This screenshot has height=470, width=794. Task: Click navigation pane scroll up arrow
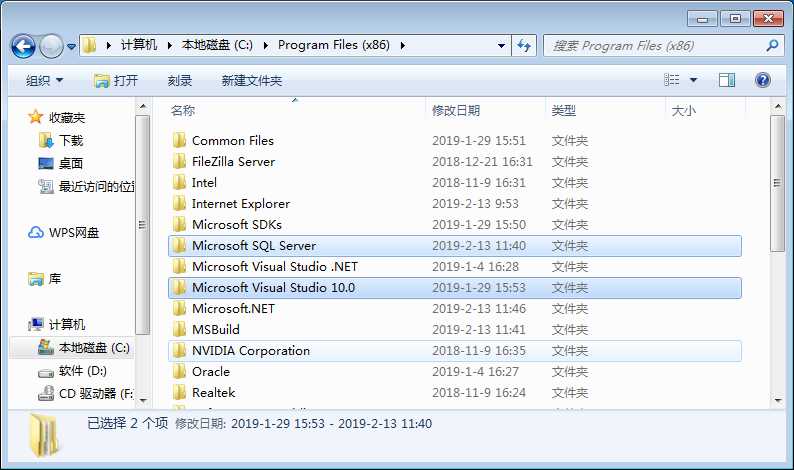pyautogui.click(x=143, y=107)
